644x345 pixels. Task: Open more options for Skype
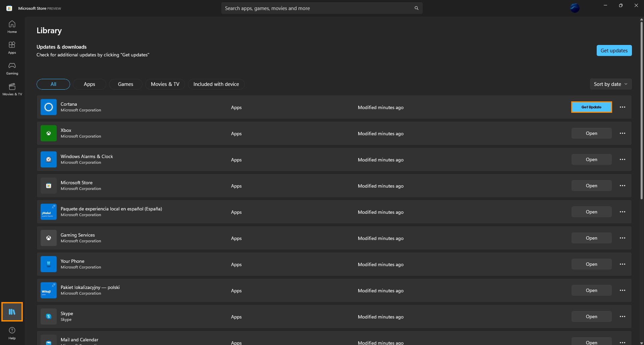(x=623, y=316)
